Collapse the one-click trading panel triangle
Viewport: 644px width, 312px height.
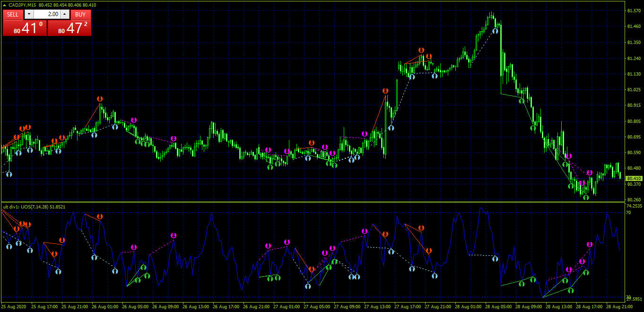click(4, 5)
